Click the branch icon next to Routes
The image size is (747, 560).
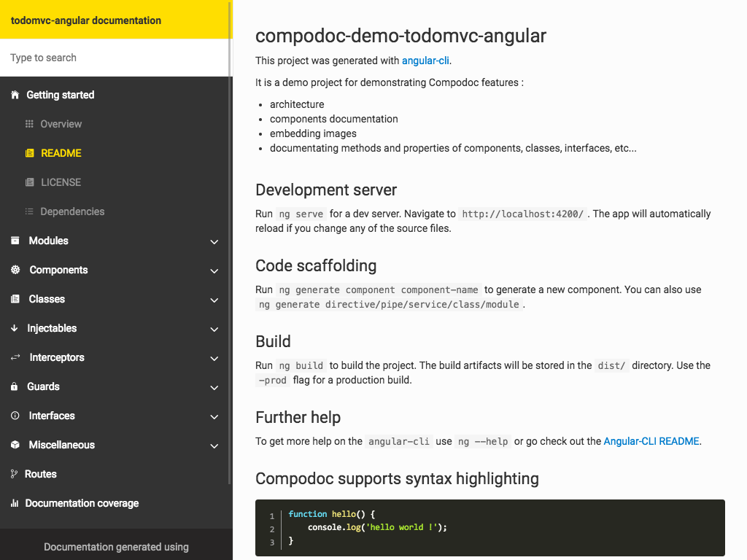tap(14, 474)
